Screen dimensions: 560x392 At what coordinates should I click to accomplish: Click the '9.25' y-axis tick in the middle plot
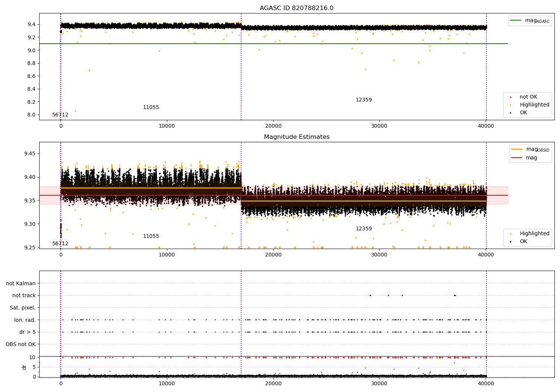pyautogui.click(x=30, y=248)
